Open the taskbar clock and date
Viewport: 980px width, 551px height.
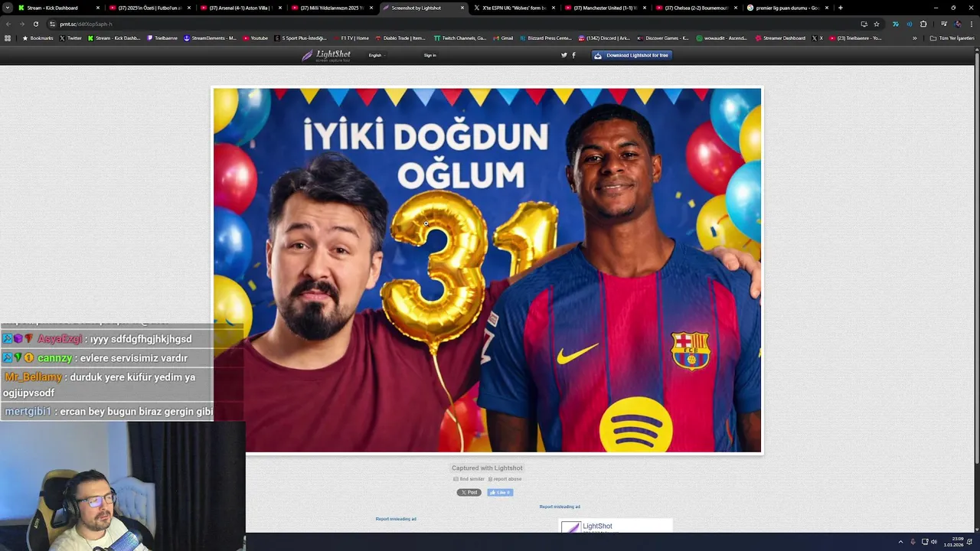pos(953,542)
